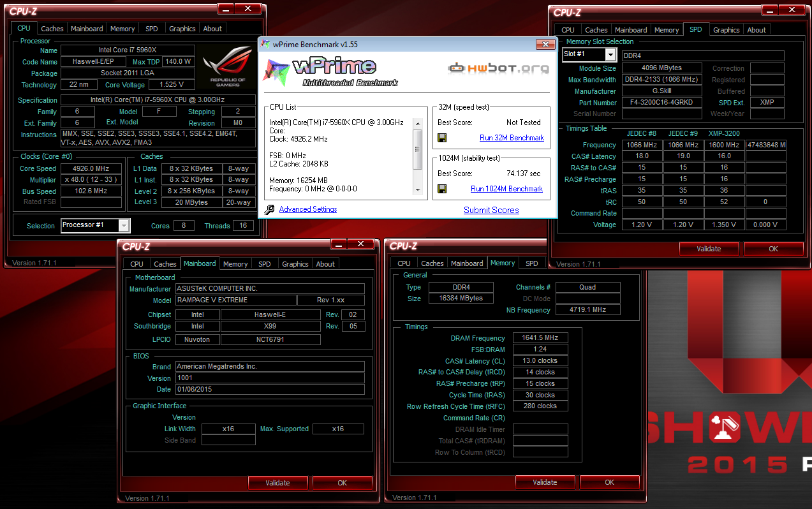Click the DRAM Frequency value "1641.5 MHz"
Image resolution: width=812 pixels, height=509 pixels.
coord(540,338)
